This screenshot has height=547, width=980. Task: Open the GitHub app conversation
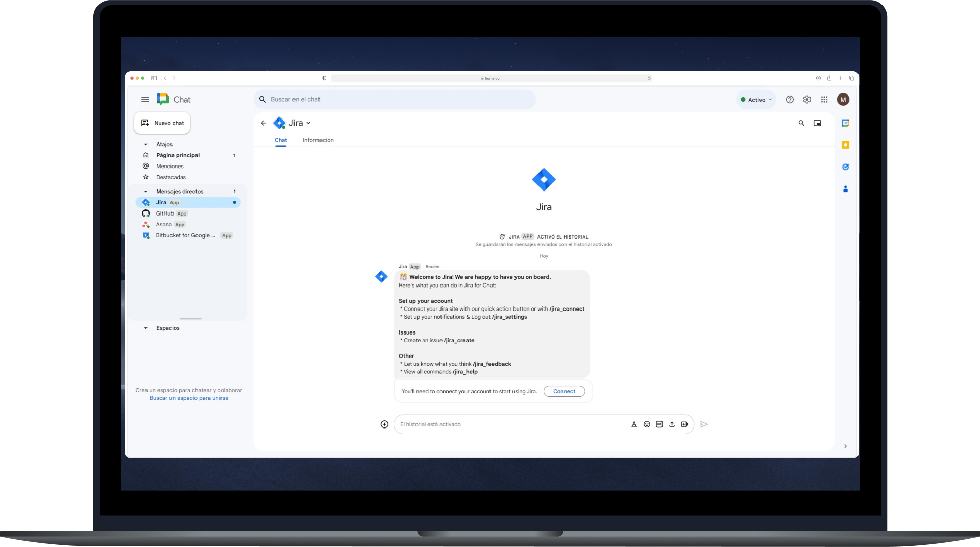point(187,213)
